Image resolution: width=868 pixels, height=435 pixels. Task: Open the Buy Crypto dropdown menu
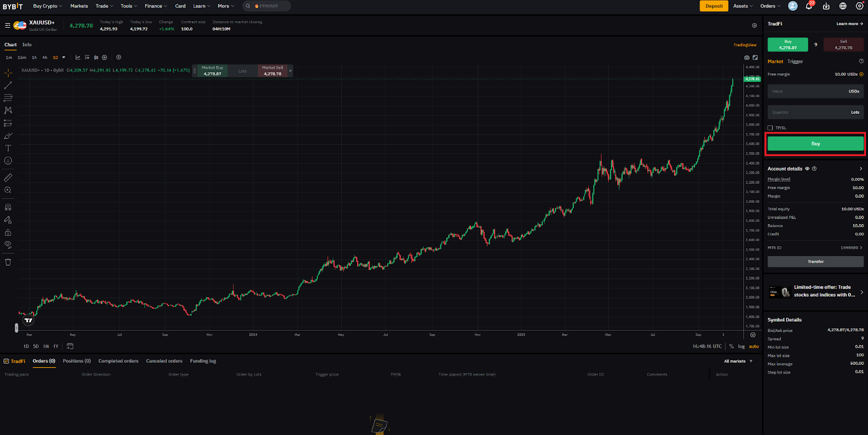coord(47,6)
